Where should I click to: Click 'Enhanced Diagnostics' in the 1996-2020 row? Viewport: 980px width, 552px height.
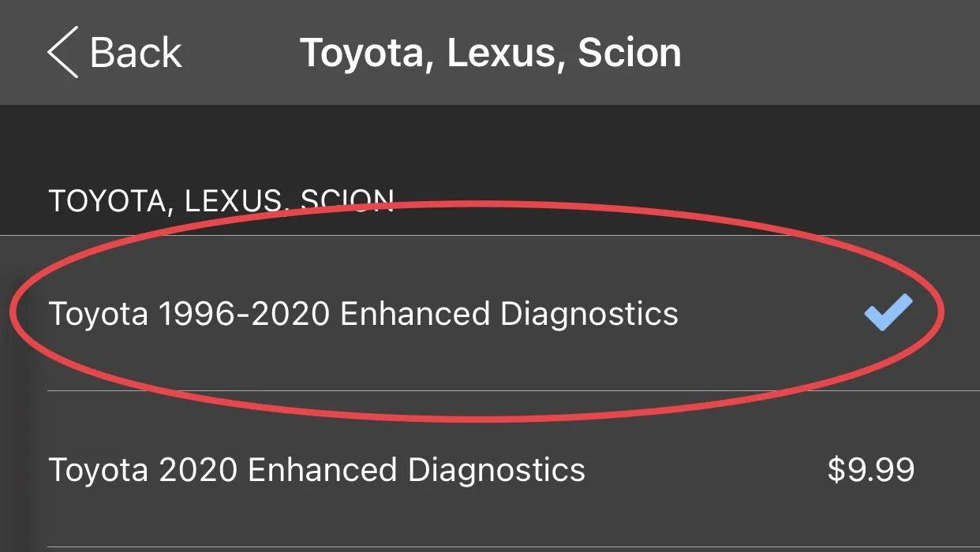(509, 314)
